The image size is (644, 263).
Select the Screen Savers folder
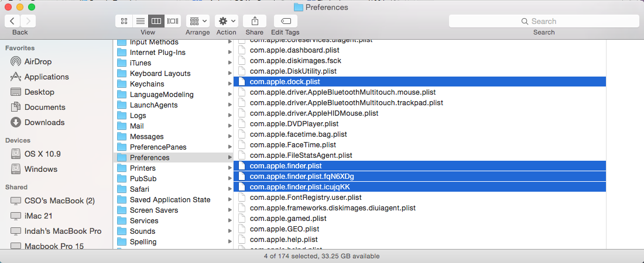pos(154,210)
